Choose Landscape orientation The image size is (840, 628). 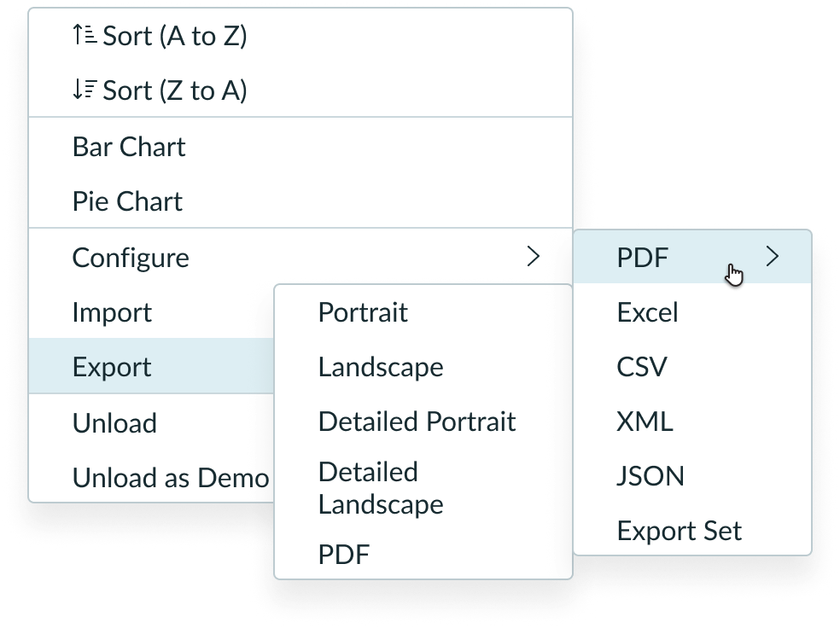tap(381, 367)
